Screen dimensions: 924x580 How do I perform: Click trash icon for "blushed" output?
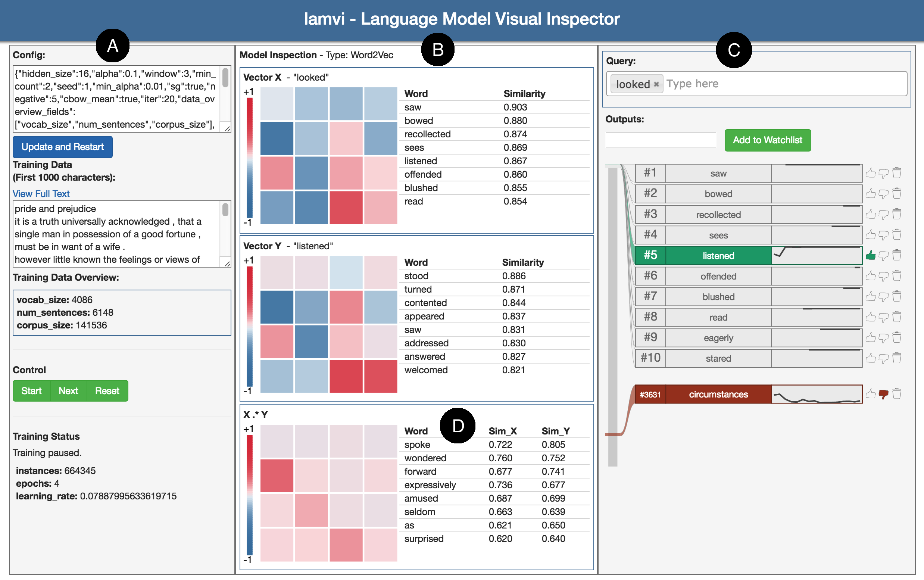pos(897,296)
